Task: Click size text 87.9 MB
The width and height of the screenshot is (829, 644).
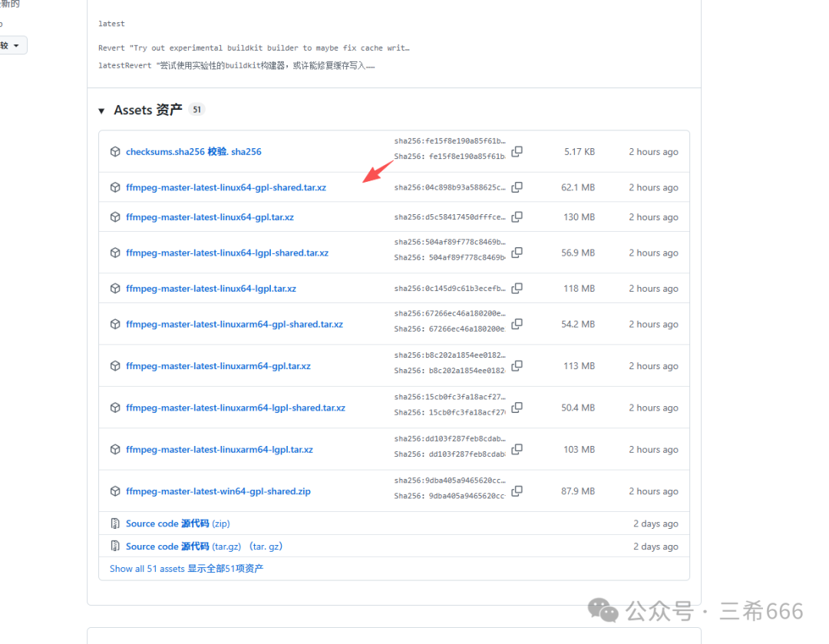Action: click(578, 491)
